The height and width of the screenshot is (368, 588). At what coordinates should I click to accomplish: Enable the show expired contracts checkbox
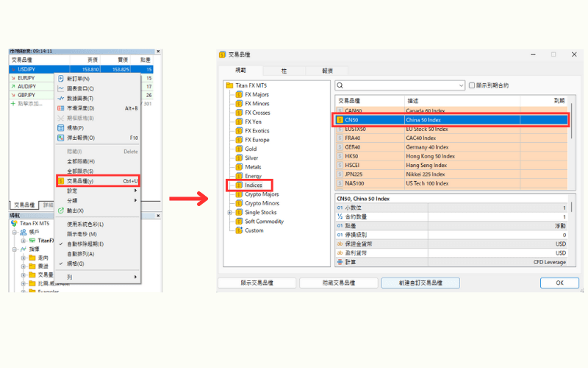click(472, 85)
